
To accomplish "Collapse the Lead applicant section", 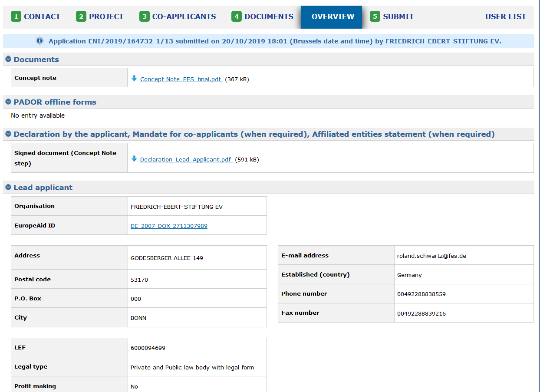I will pyautogui.click(x=8, y=188).
